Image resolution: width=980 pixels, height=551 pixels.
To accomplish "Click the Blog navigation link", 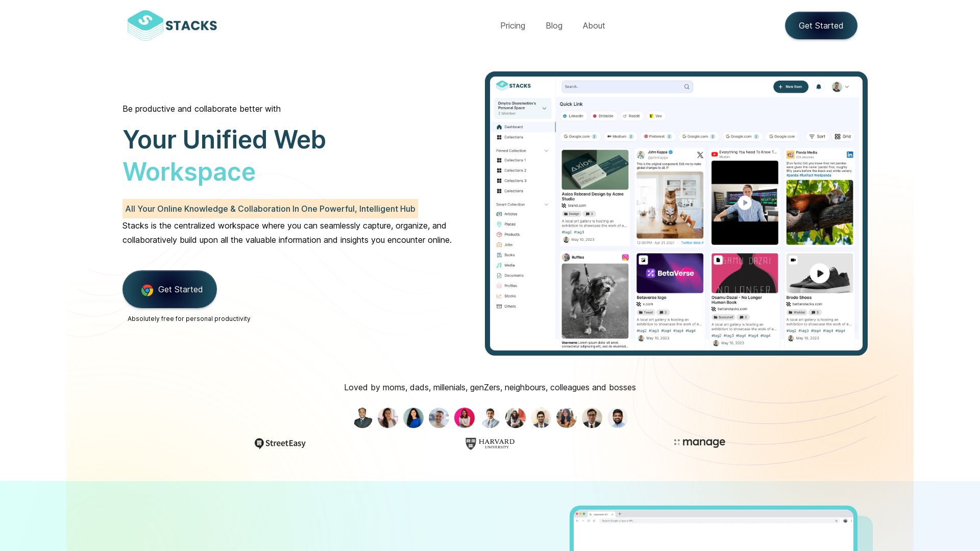I will (554, 26).
